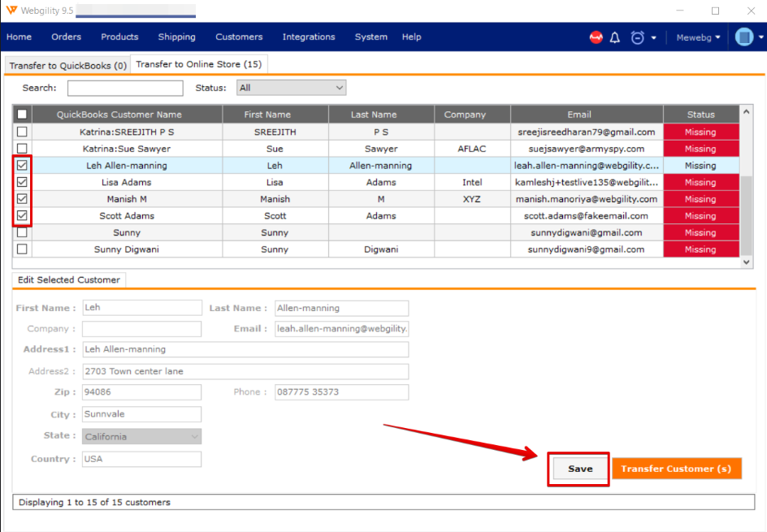
Task: Open the notifications bell icon
Action: (x=615, y=37)
